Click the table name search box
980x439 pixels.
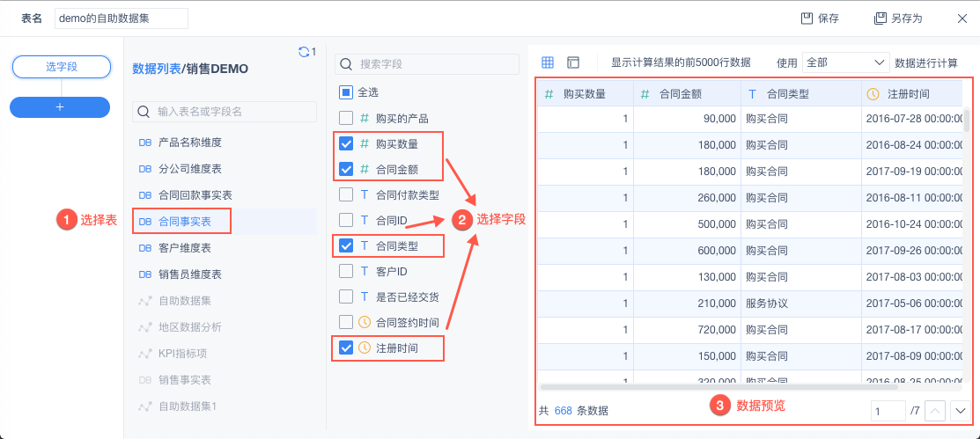pos(225,112)
